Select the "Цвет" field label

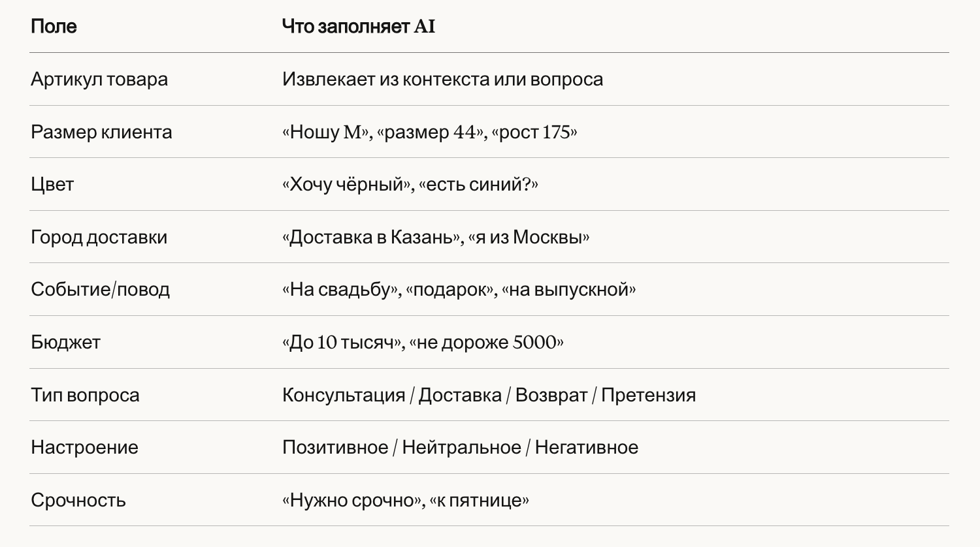point(52,185)
